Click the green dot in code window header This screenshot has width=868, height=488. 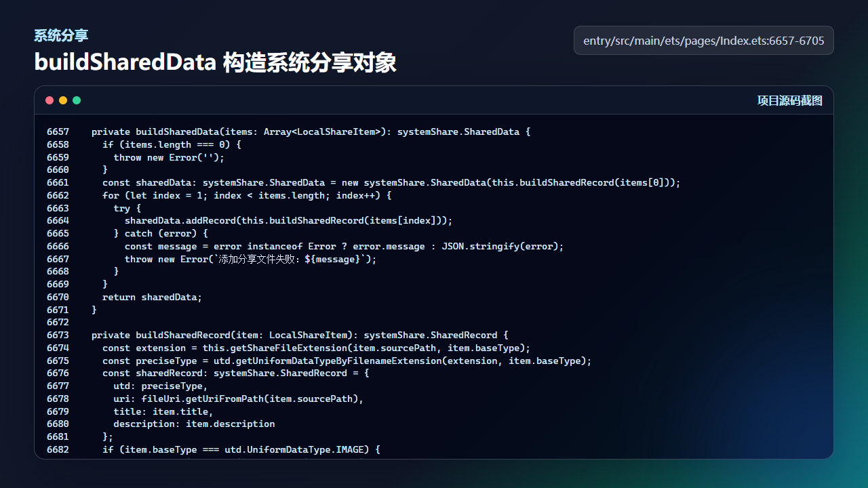coord(77,100)
